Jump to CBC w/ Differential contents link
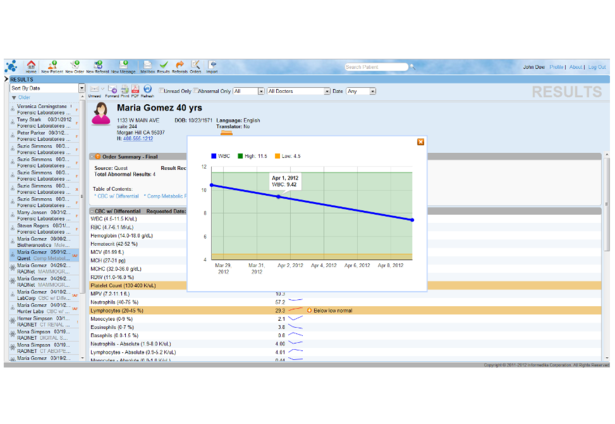Screen dimensions: 615x424 (116, 196)
